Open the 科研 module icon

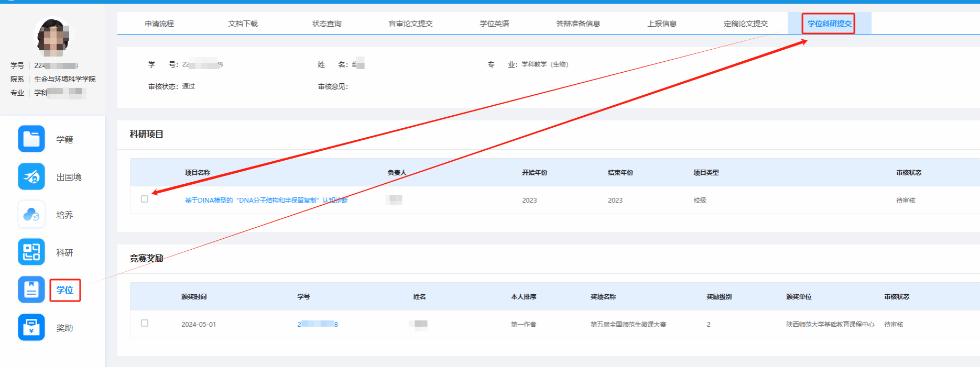tap(31, 252)
